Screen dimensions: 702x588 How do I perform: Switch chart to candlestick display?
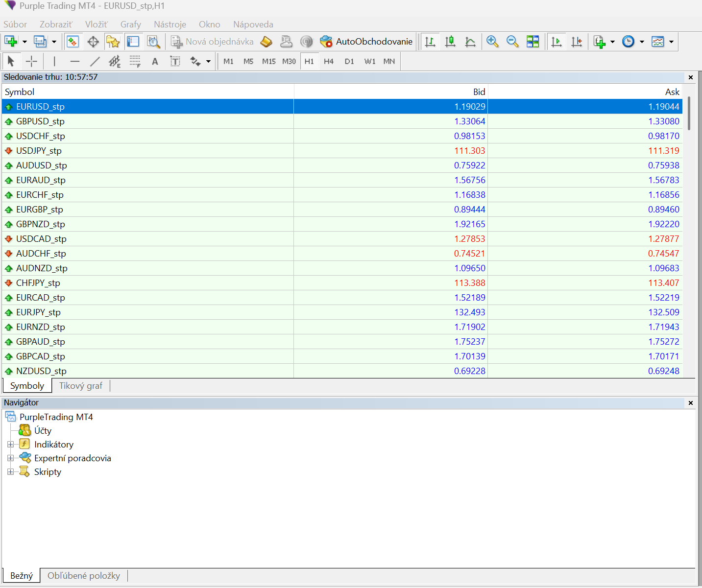(x=450, y=42)
